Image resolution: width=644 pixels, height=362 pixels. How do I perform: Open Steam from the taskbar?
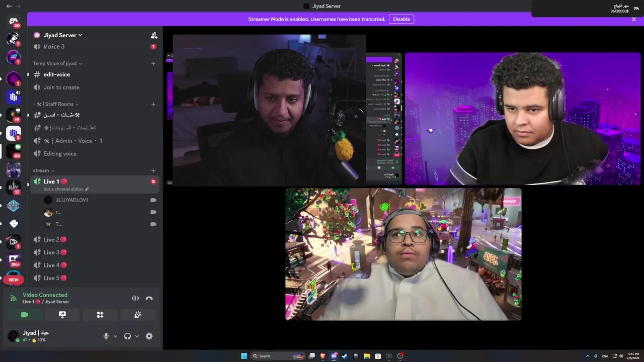coord(345,356)
